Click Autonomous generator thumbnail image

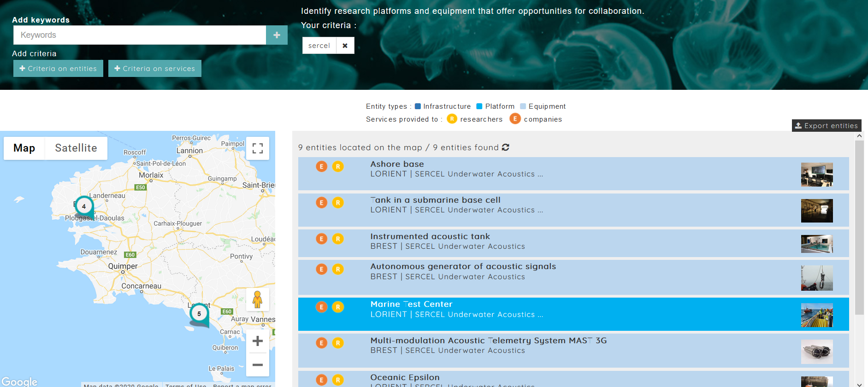[817, 278]
